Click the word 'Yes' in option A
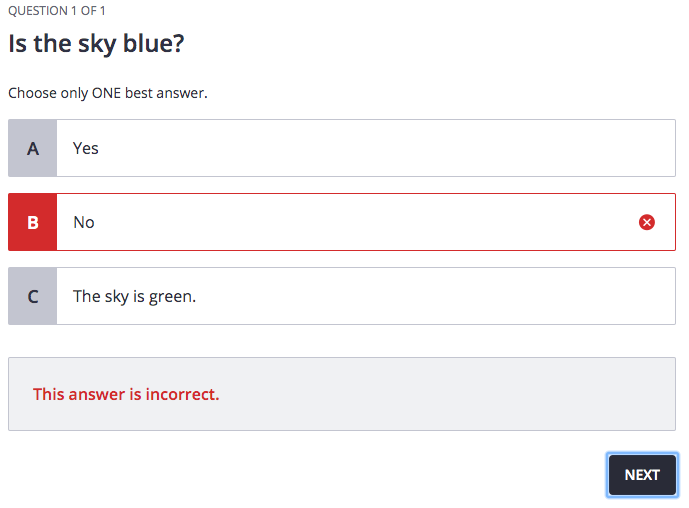 click(x=86, y=149)
